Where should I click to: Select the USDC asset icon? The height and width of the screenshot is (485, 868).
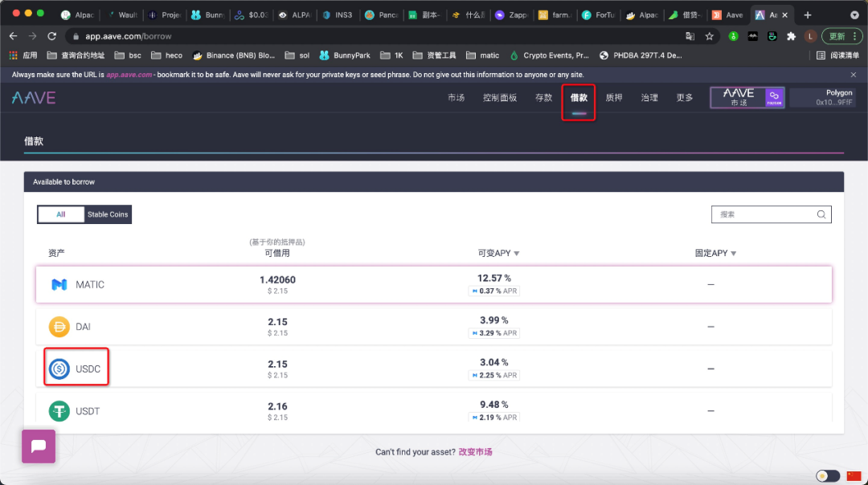click(58, 368)
